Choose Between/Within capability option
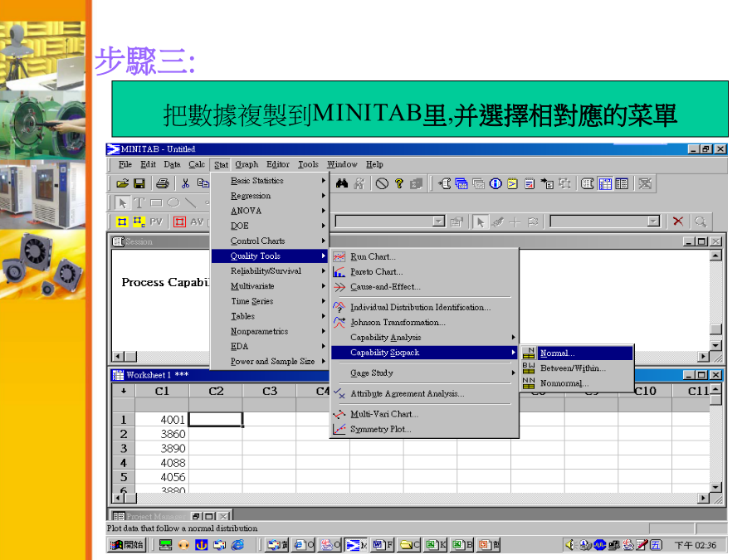Screen dimensions: 747x560 click(577, 368)
